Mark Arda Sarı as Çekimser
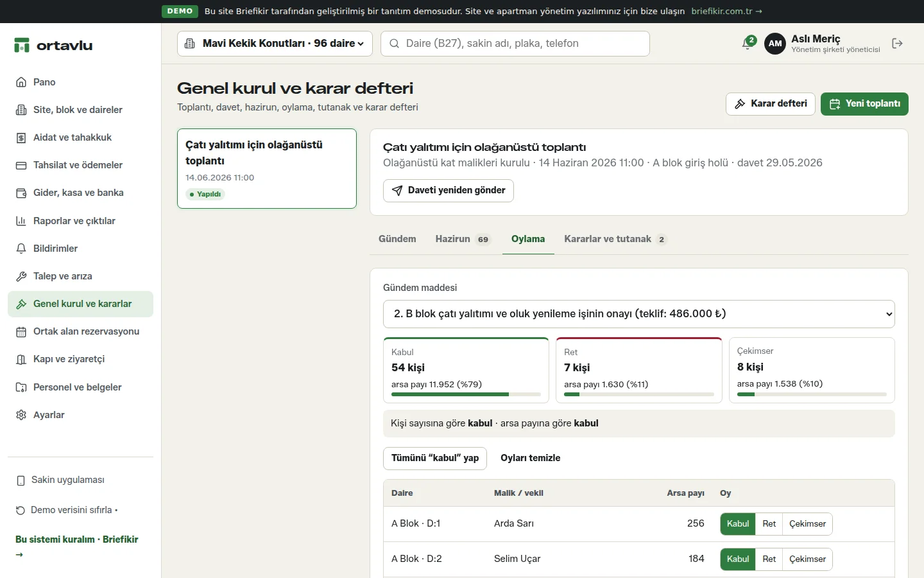The width and height of the screenshot is (924, 578). (807, 523)
